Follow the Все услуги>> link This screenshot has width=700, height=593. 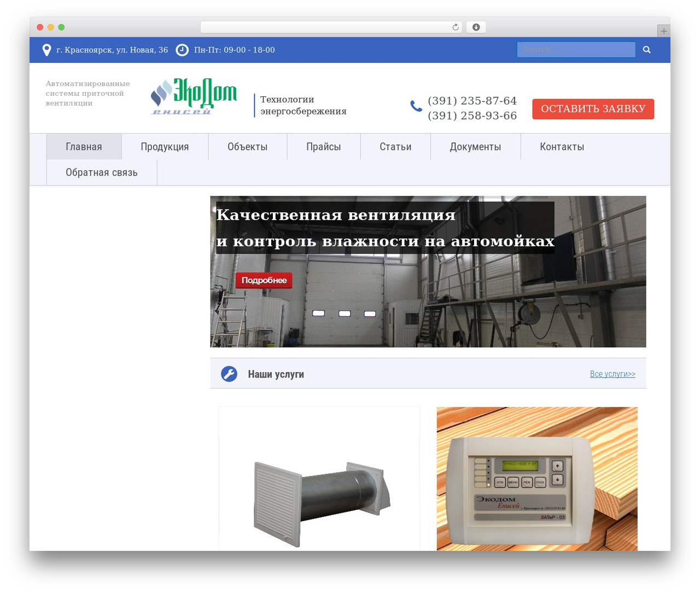tap(612, 374)
